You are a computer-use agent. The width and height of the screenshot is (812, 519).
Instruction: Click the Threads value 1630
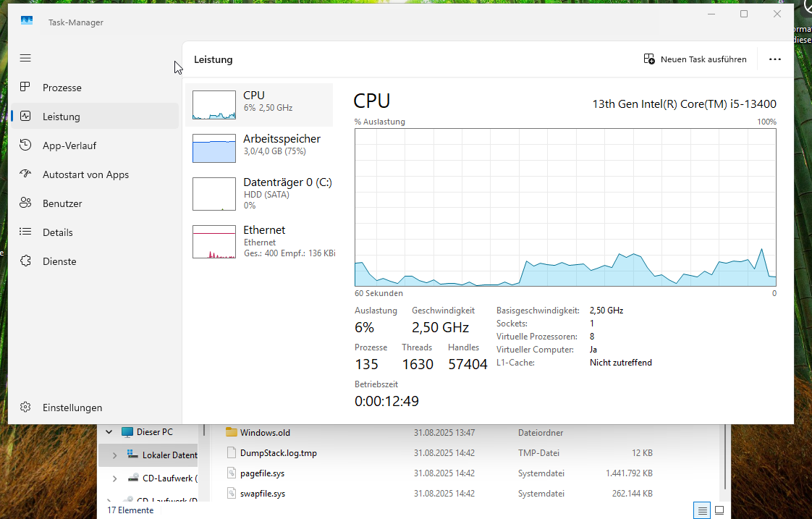coord(418,364)
